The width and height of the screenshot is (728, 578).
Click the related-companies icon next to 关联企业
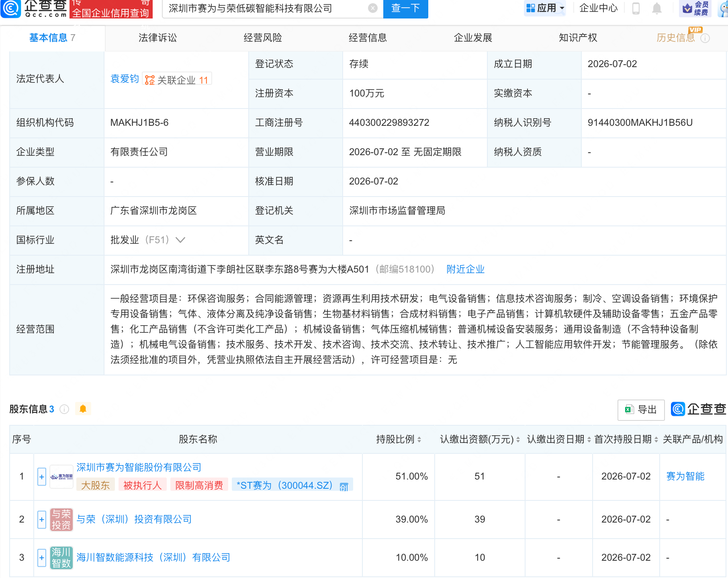tap(149, 80)
